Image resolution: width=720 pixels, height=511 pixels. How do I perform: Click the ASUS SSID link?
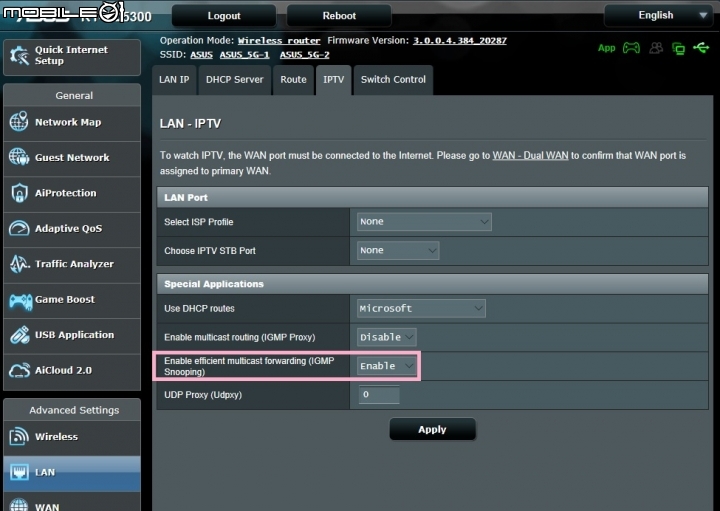202,55
